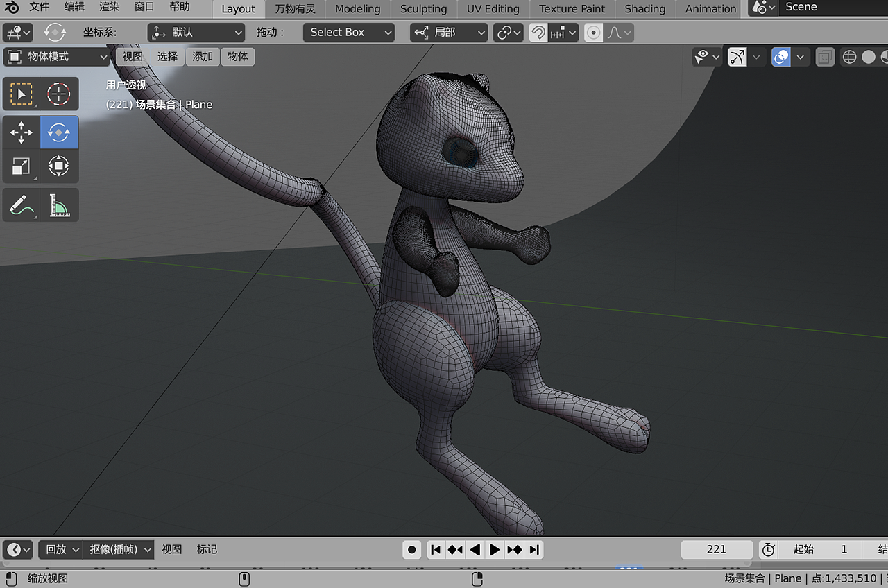Viewport: 888px width, 588px height.
Task: Open the viewport 物体 menu
Action: (x=237, y=57)
